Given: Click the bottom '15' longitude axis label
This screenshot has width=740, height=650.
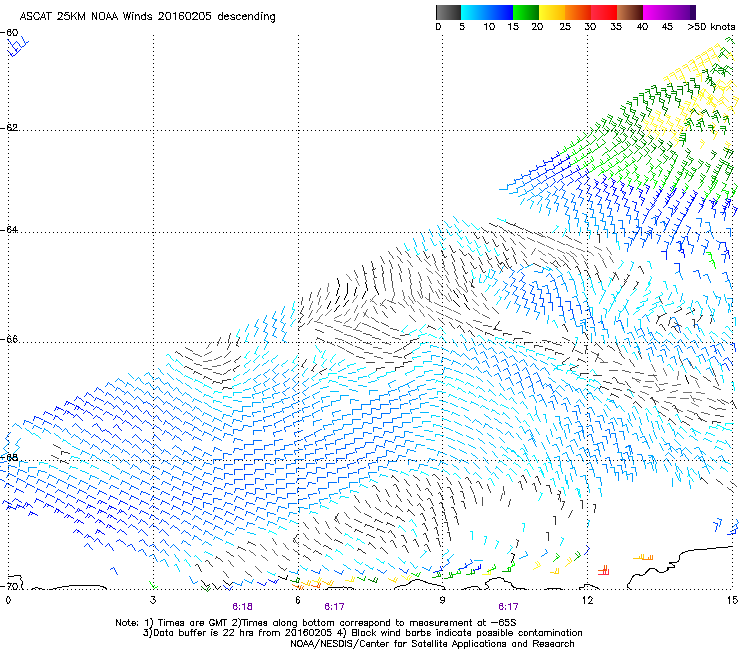Looking at the screenshot, I should [x=732, y=600].
